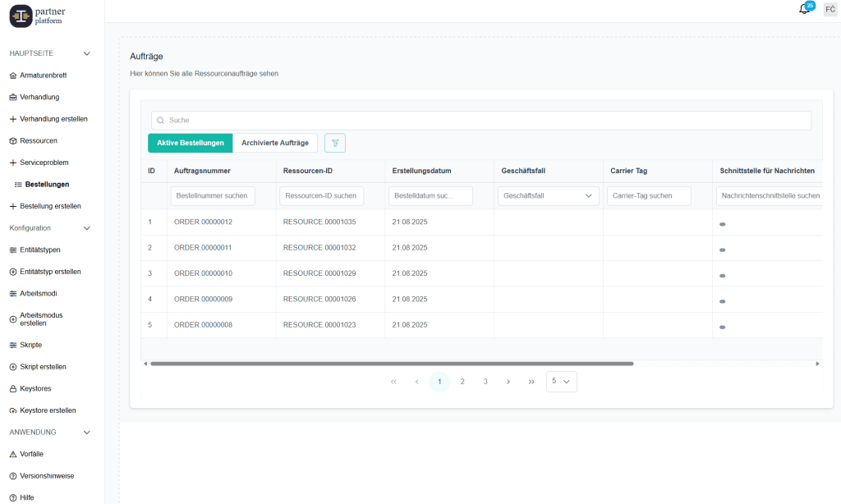Open the page size dropdown showing 5

coord(561,382)
